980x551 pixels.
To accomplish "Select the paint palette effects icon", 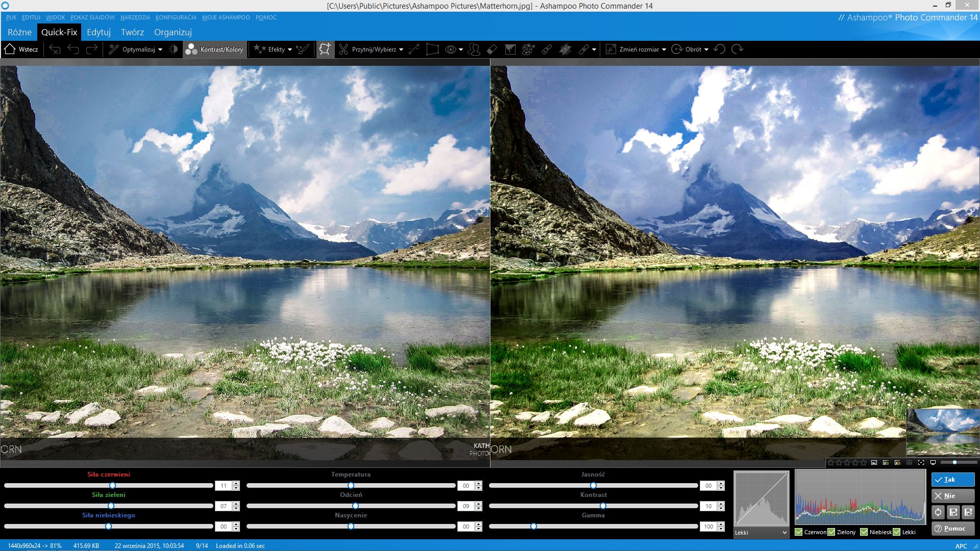I will (528, 49).
